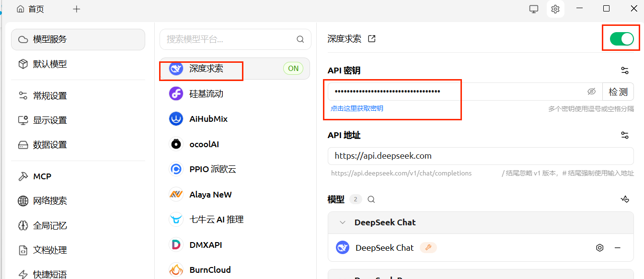Open API 地址 settings sliders icon

click(624, 135)
